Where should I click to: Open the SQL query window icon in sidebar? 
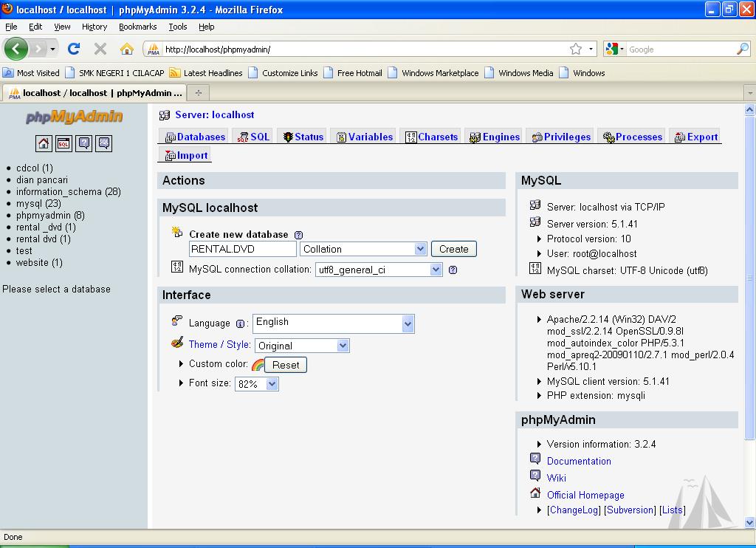[63, 143]
